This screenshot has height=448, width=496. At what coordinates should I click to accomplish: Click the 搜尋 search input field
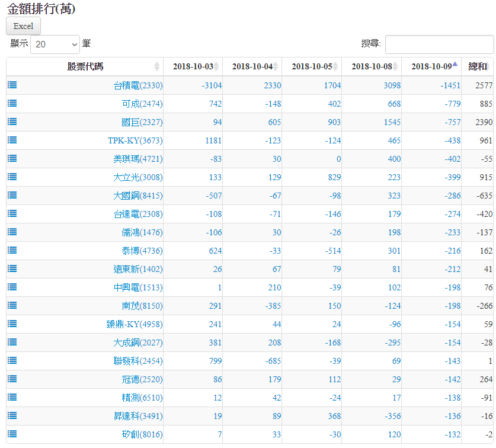tap(439, 44)
